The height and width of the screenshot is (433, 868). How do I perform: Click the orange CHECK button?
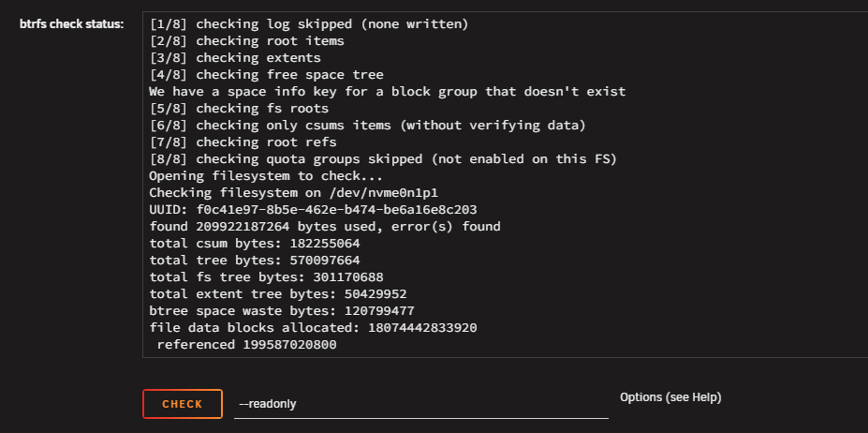[x=183, y=404]
